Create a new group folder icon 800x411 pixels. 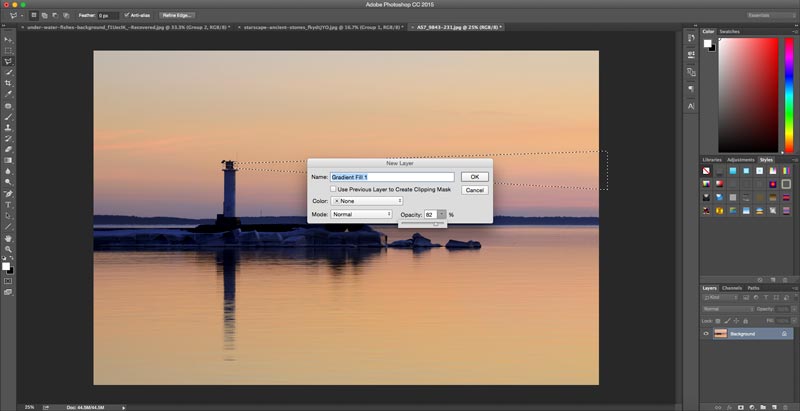click(763, 407)
